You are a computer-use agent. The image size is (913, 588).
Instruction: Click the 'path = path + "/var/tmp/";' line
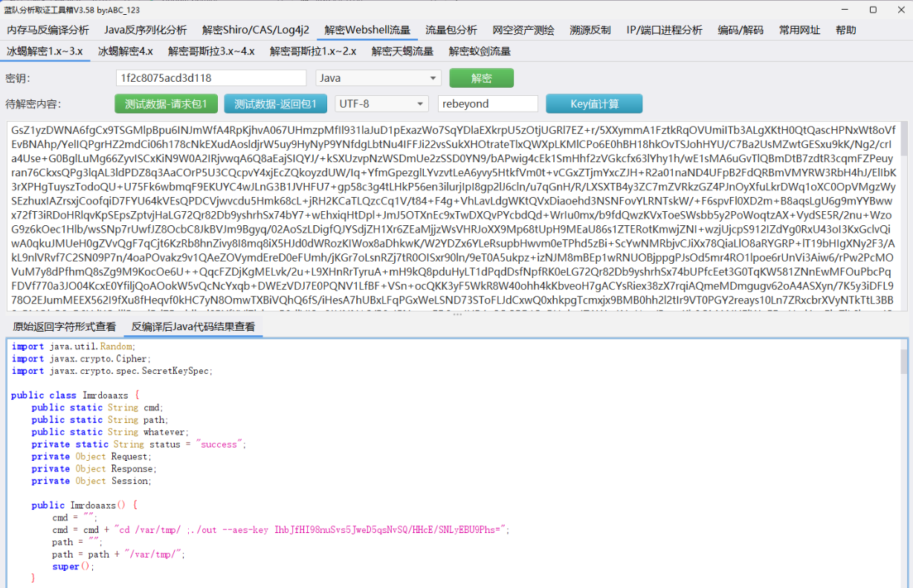118,555
